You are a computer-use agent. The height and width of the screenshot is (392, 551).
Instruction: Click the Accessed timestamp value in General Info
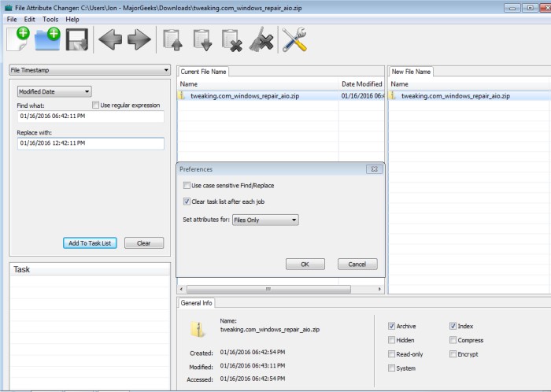tap(253, 379)
